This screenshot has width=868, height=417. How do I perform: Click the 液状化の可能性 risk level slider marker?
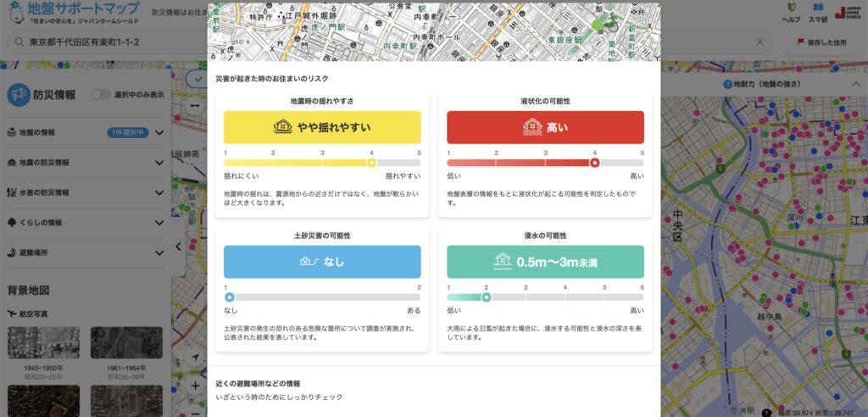pyautogui.click(x=594, y=163)
